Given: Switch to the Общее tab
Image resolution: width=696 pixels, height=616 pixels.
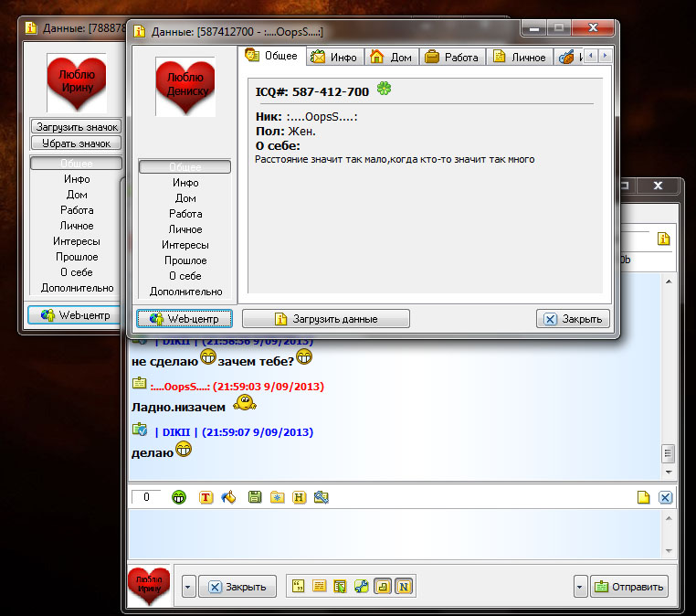Looking at the screenshot, I should [x=271, y=56].
